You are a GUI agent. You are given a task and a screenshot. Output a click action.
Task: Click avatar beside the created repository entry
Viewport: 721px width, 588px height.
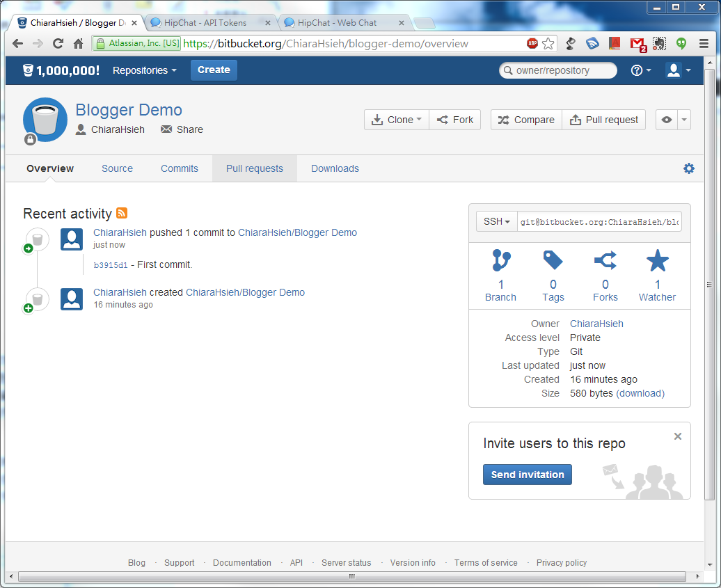pos(72,299)
